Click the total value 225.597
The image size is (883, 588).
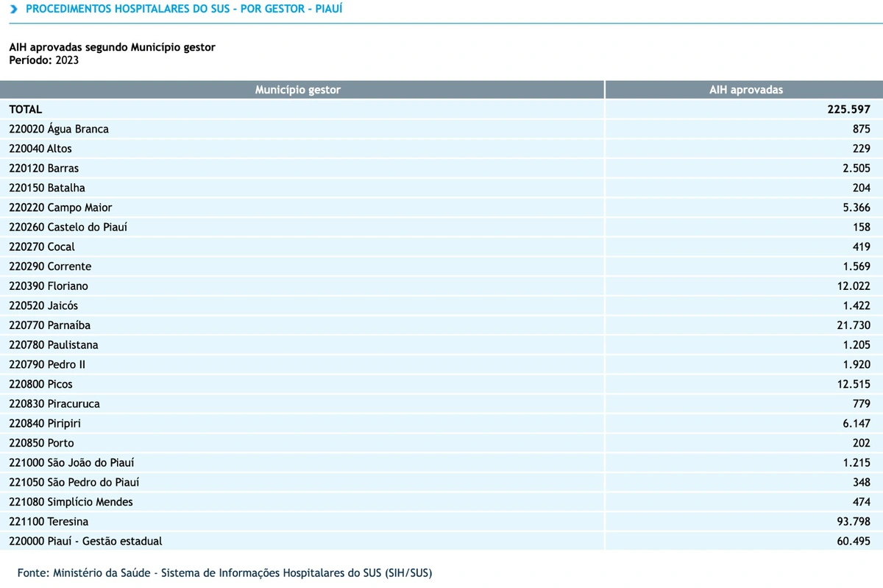(848, 109)
